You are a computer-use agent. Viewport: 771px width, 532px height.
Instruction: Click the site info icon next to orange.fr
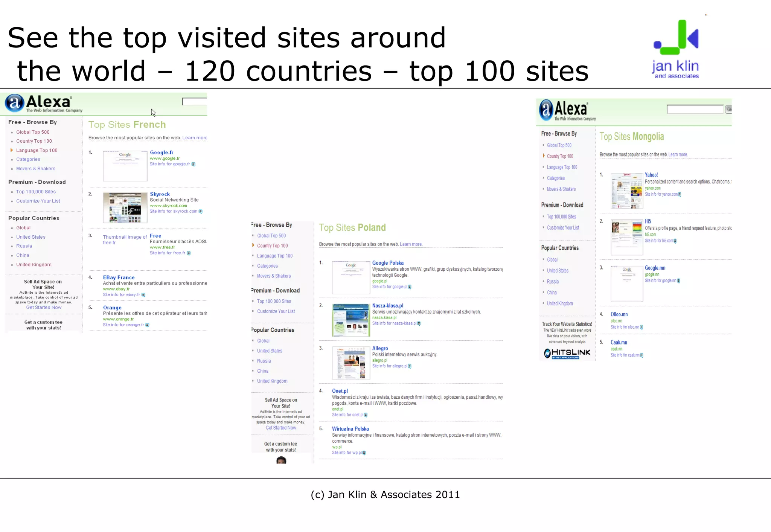pyautogui.click(x=147, y=325)
